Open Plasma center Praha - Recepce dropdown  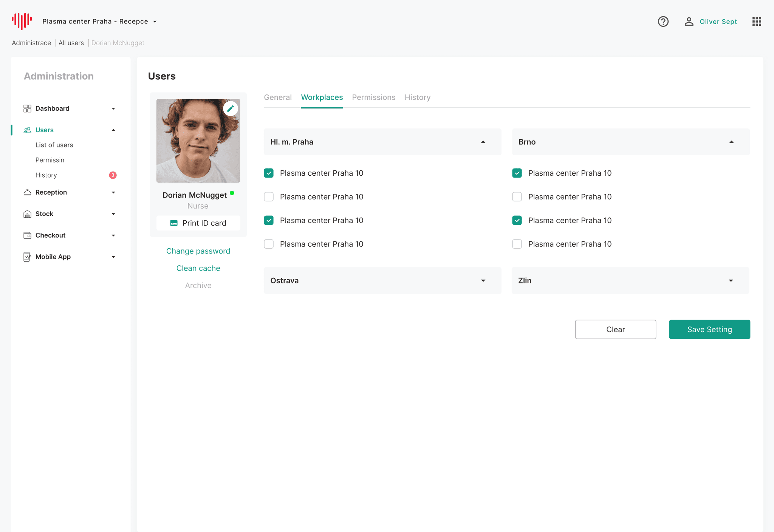pyautogui.click(x=100, y=22)
